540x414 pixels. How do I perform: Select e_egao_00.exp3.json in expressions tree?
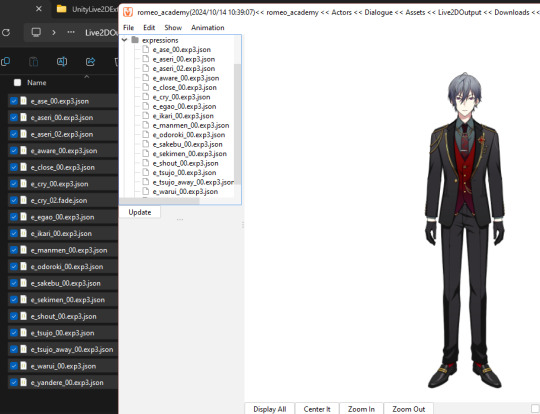pyautogui.click(x=184, y=106)
